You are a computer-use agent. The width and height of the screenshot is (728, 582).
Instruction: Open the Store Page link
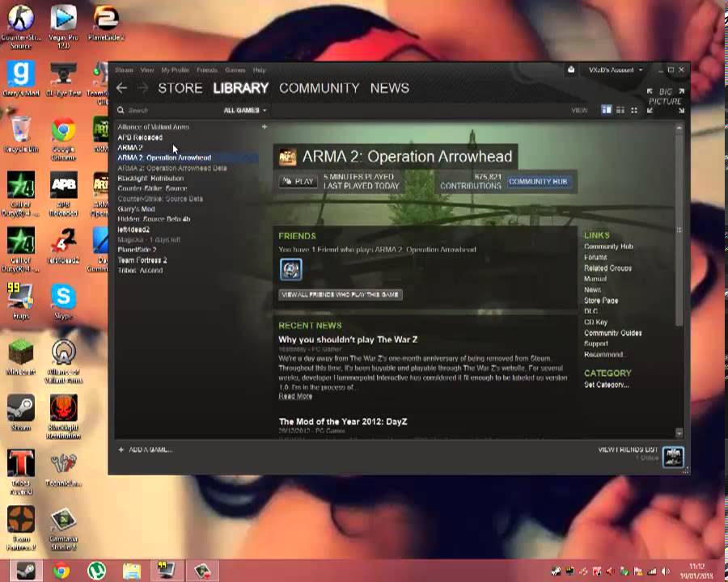[x=601, y=300]
